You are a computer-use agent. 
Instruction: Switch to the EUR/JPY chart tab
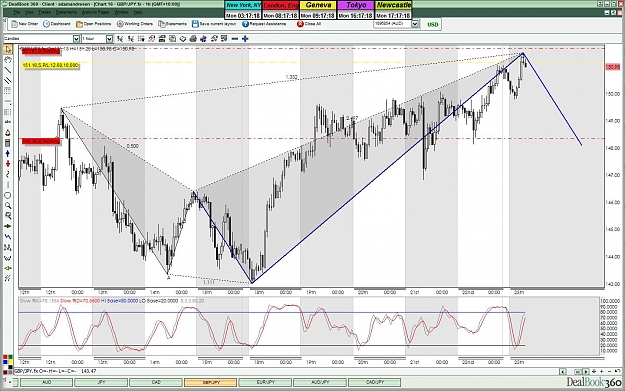click(x=265, y=382)
